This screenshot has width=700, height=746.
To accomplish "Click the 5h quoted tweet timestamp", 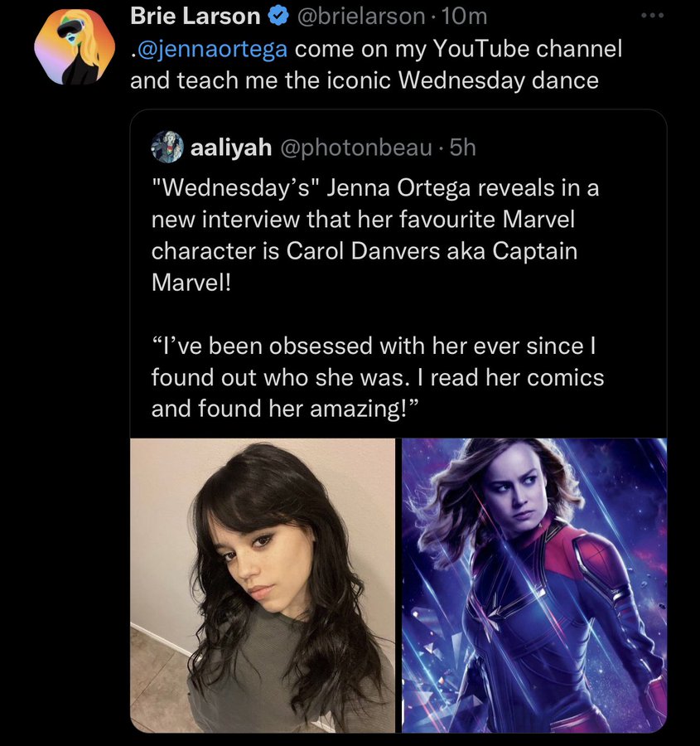I will click(463, 148).
